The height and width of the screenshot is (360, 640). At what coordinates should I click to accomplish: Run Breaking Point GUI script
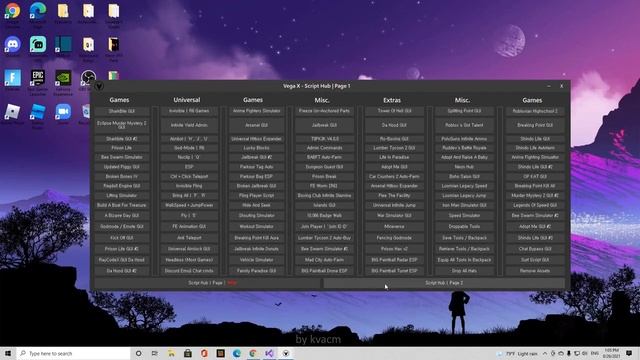535,125
